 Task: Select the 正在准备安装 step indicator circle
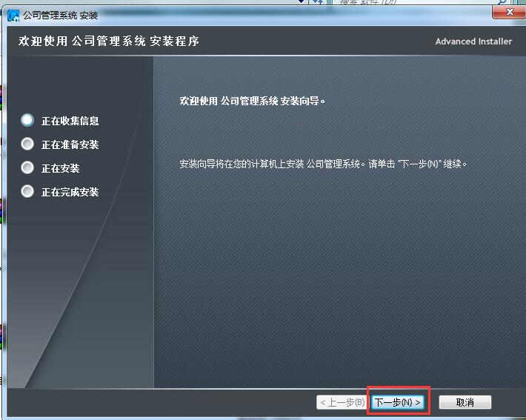click(28, 144)
